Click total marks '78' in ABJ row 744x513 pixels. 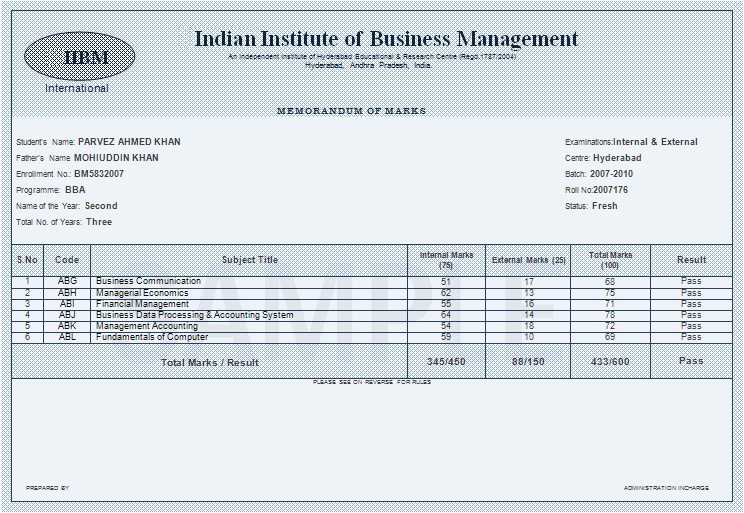pyautogui.click(x=610, y=315)
